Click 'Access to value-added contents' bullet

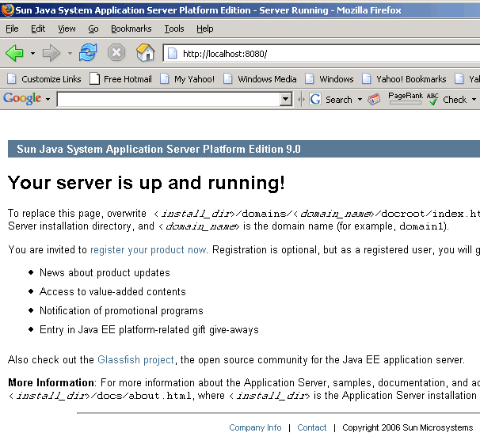[x=112, y=291]
